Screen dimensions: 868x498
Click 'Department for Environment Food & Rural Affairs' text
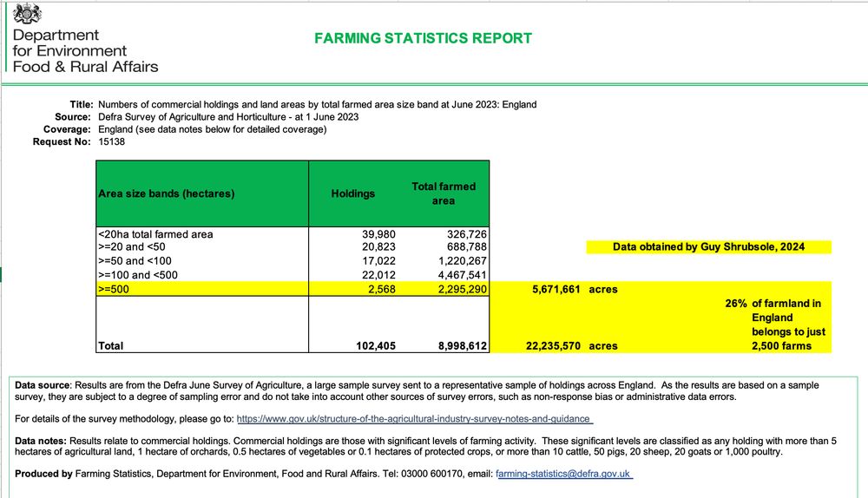[x=85, y=51]
